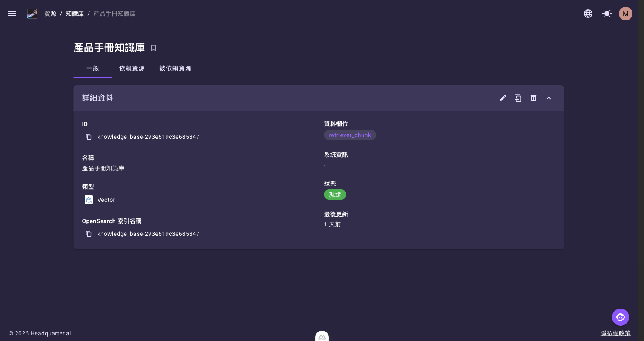644x341 pixels.
Task: Open the language globe selector
Action: tap(588, 14)
